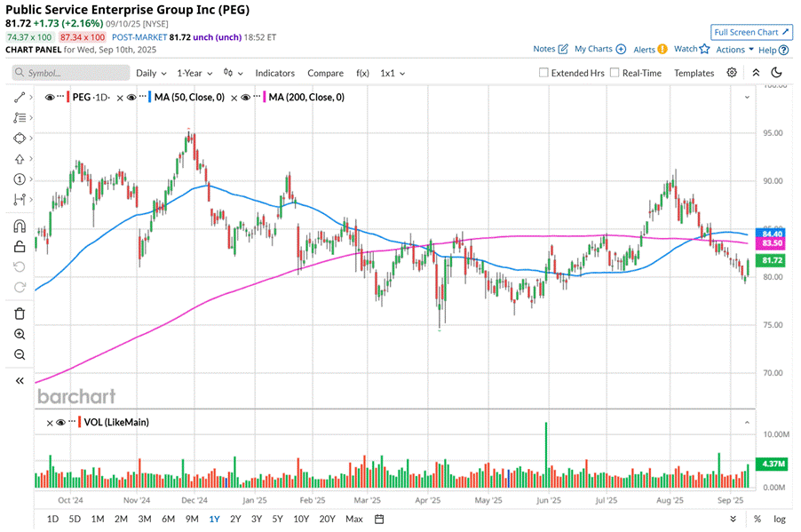Image resolution: width=801 pixels, height=532 pixels.
Task: Toggle visibility of MA 50 line
Action: (131, 97)
